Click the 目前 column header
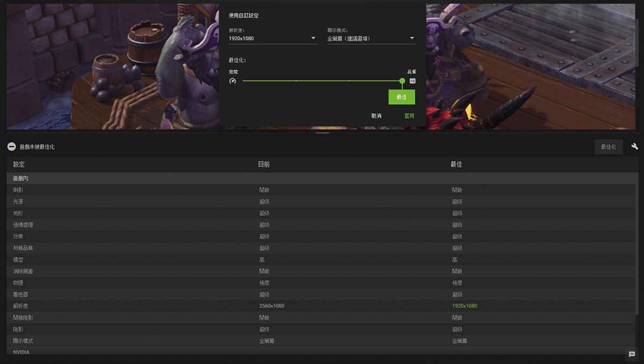 click(264, 164)
